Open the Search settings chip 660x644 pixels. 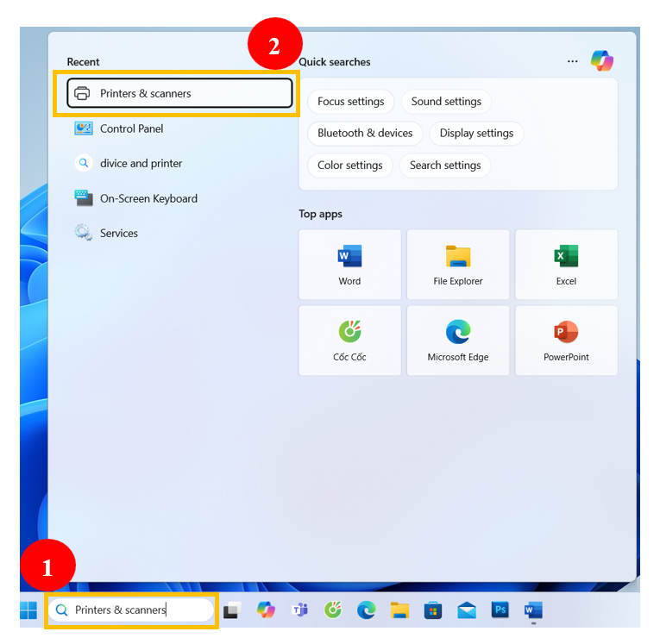coord(445,165)
